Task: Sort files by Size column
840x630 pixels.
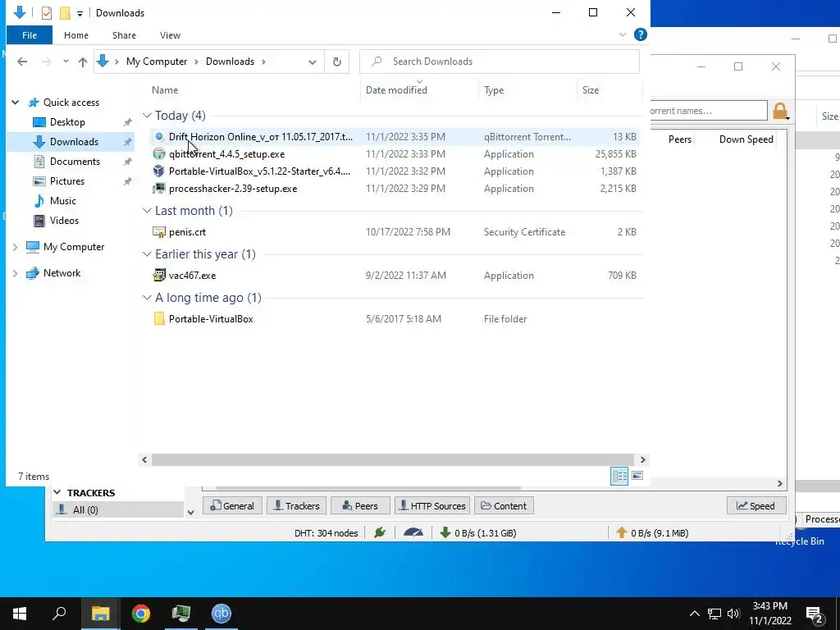Action: coord(591,90)
